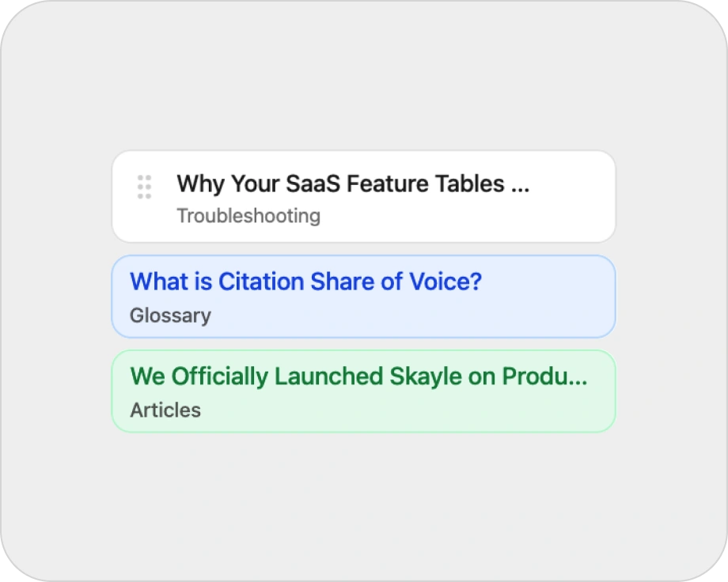This screenshot has height=582, width=728.
Task: Click the Articles category label
Action: (165, 410)
